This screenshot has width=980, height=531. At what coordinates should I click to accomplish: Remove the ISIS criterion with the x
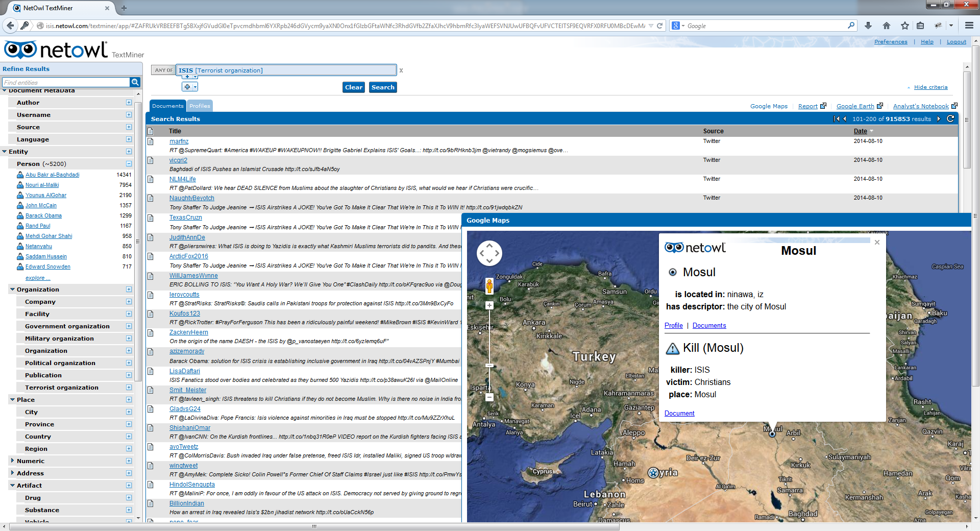pyautogui.click(x=401, y=70)
